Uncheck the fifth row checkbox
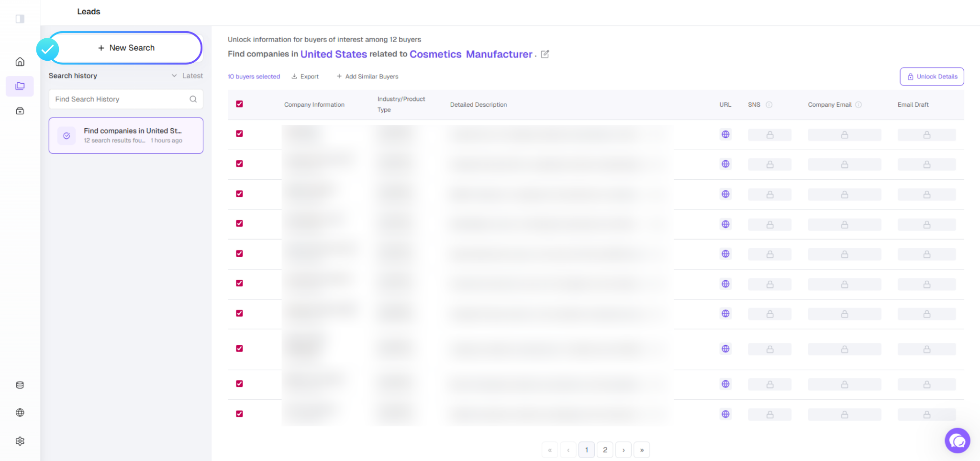 point(239,253)
